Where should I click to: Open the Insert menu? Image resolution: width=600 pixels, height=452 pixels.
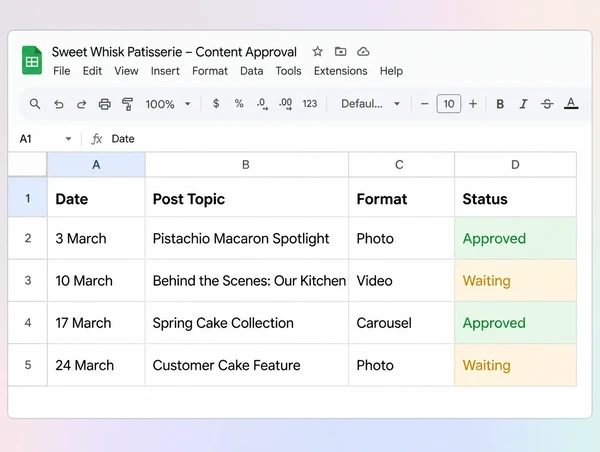pos(165,71)
